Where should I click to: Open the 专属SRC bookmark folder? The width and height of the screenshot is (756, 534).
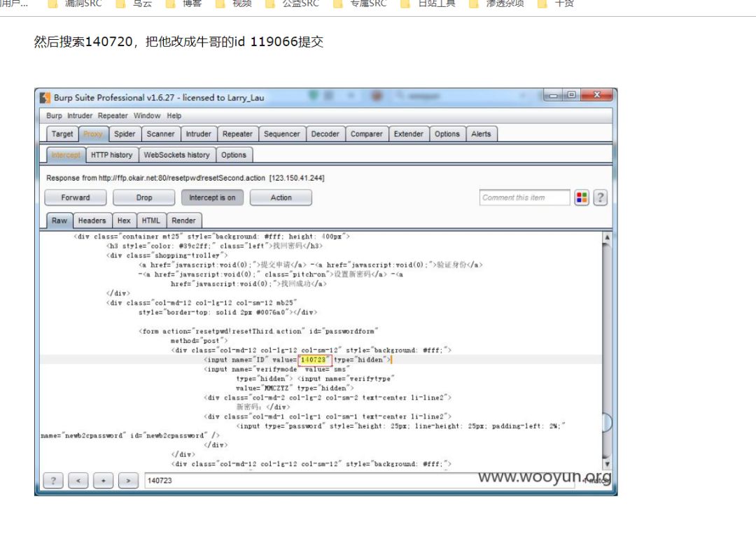tap(360, 4)
